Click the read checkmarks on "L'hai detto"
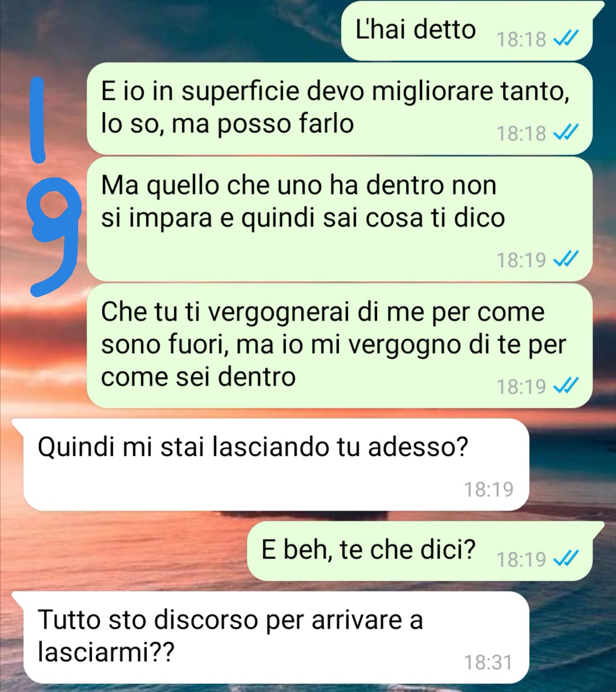 tap(566, 39)
